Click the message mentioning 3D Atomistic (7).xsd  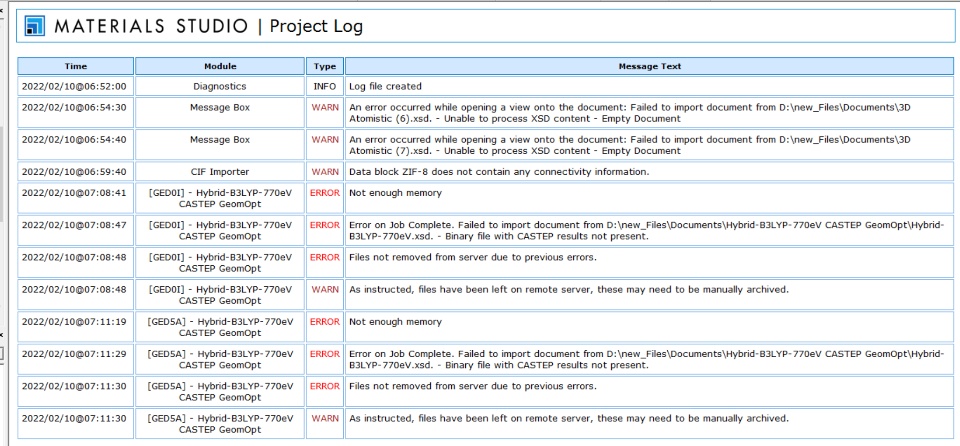pos(649,145)
